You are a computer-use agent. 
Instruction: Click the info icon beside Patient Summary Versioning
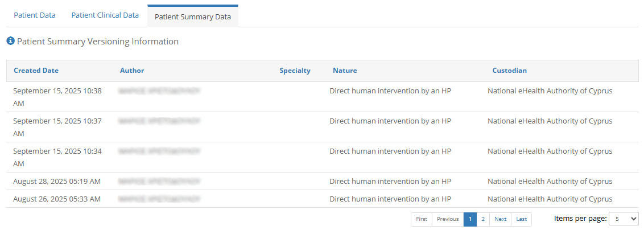[10, 42]
